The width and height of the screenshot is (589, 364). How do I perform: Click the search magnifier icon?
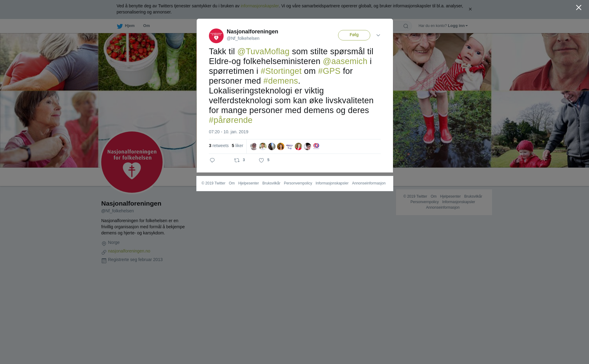click(x=406, y=26)
